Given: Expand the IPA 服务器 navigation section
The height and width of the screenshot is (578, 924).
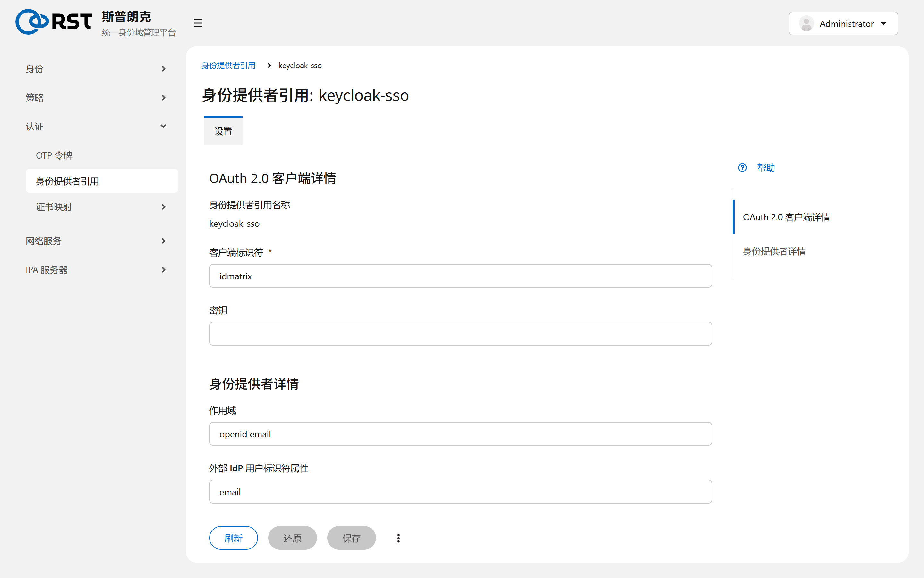Looking at the screenshot, I should point(96,269).
